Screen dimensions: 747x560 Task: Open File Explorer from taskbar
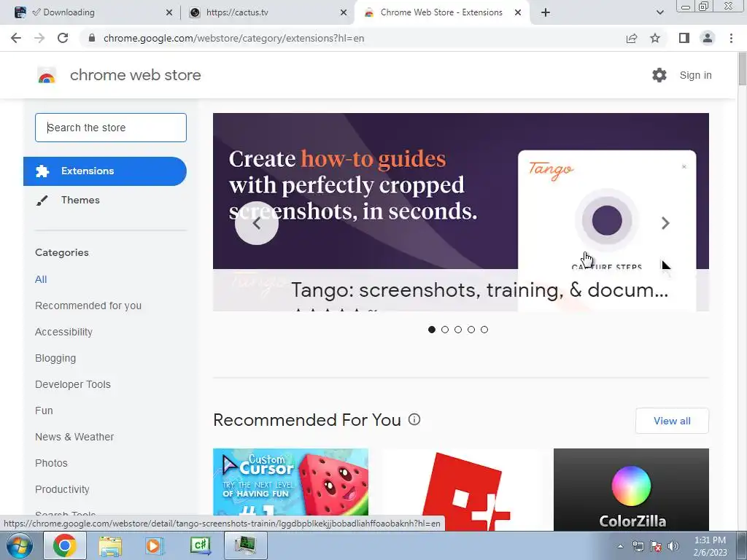tap(110, 545)
